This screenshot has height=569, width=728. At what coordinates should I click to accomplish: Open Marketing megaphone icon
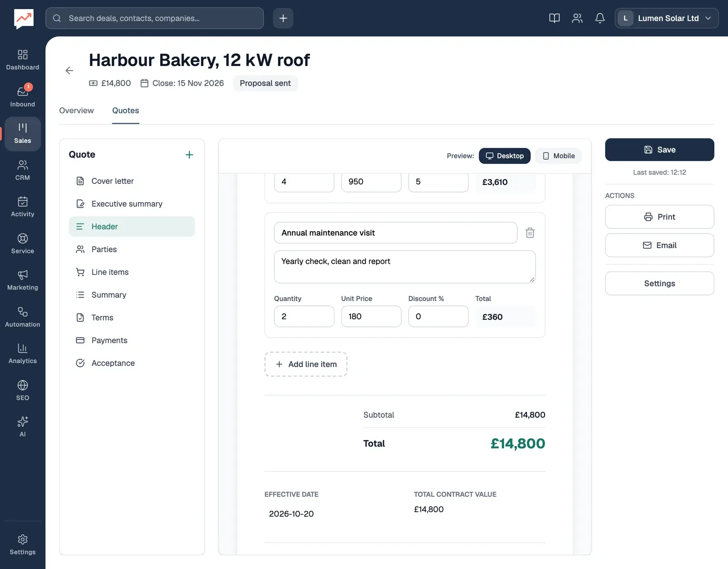(22, 280)
